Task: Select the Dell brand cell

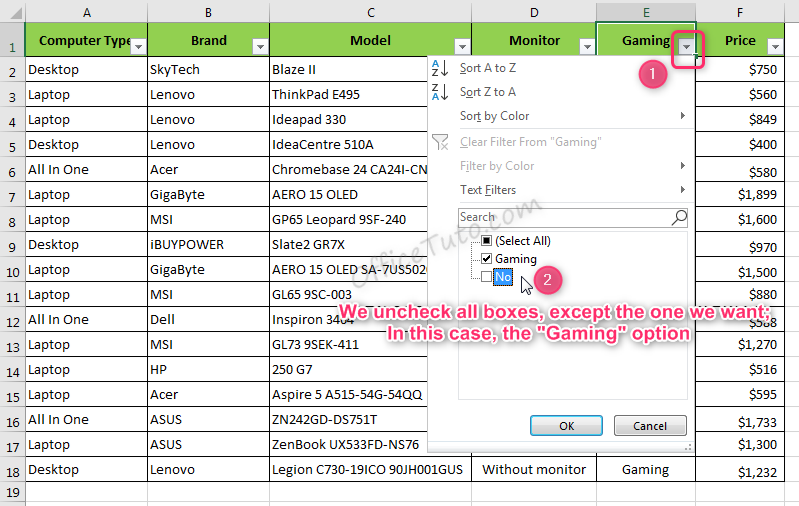Action: tap(208, 319)
